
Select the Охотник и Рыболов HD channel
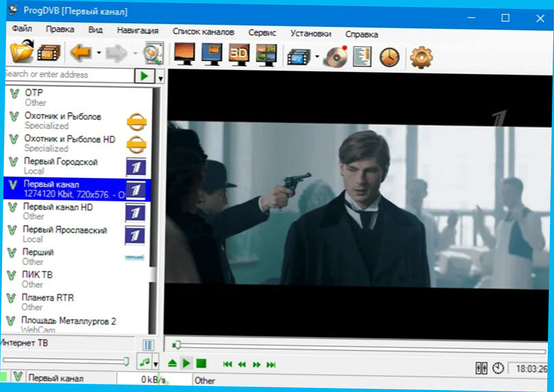tap(79, 143)
